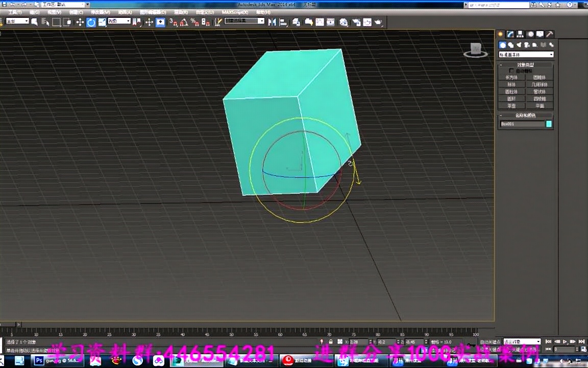Click the Render Production teapot icon
The width and height of the screenshot is (588, 368).
click(378, 22)
